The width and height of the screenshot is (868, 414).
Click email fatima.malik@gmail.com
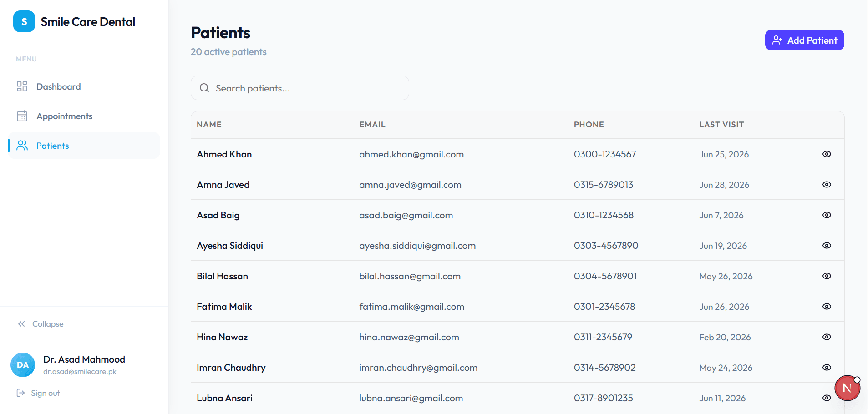click(x=411, y=307)
